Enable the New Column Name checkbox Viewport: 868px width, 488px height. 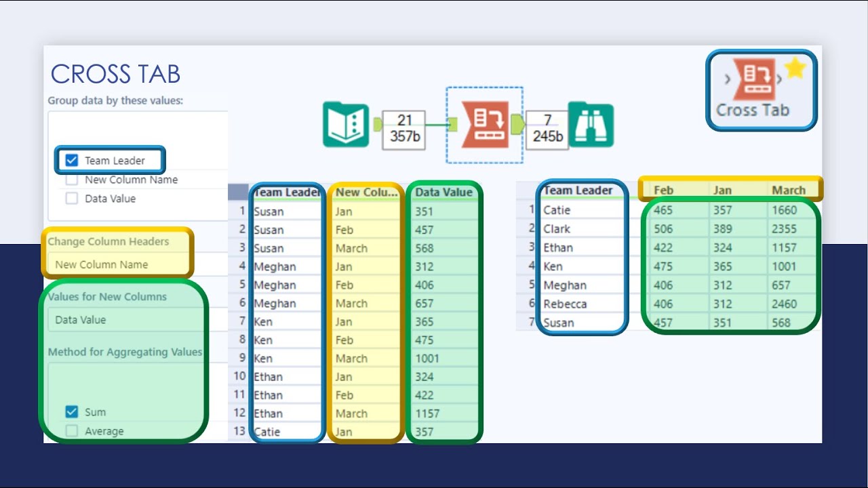[71, 179]
